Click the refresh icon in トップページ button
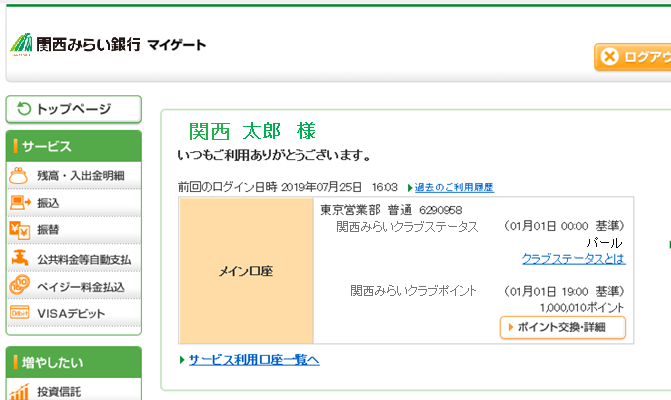This screenshot has width=671, height=400. [24, 109]
